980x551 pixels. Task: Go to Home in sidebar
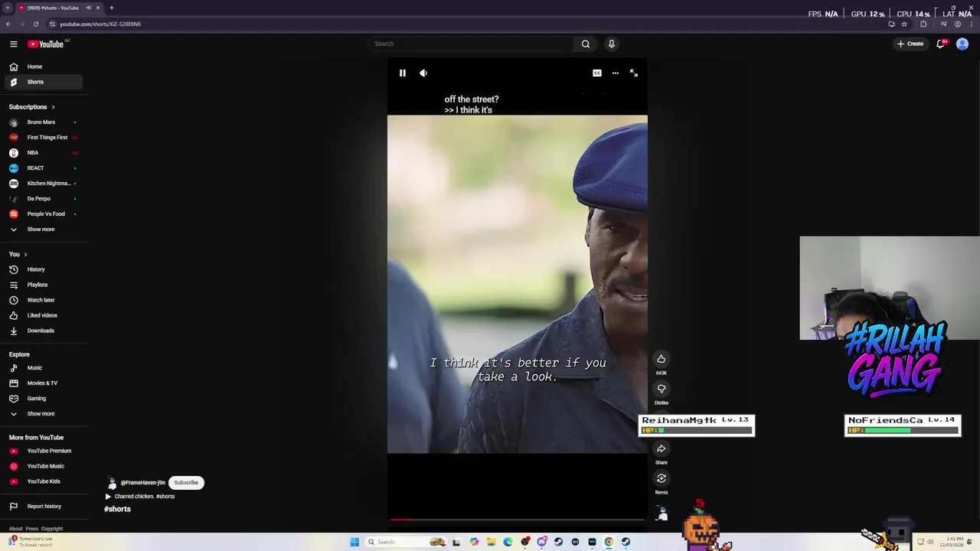[44, 67]
